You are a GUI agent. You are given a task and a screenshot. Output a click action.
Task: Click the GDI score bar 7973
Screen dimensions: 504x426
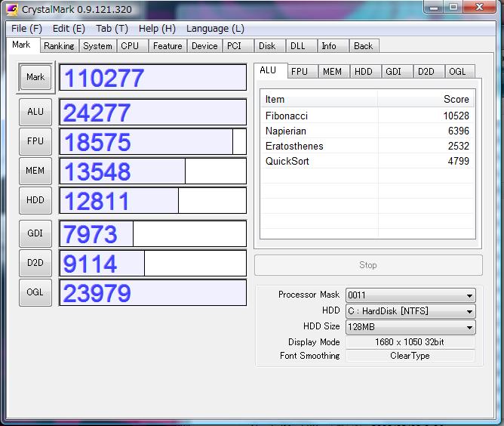click(x=153, y=233)
